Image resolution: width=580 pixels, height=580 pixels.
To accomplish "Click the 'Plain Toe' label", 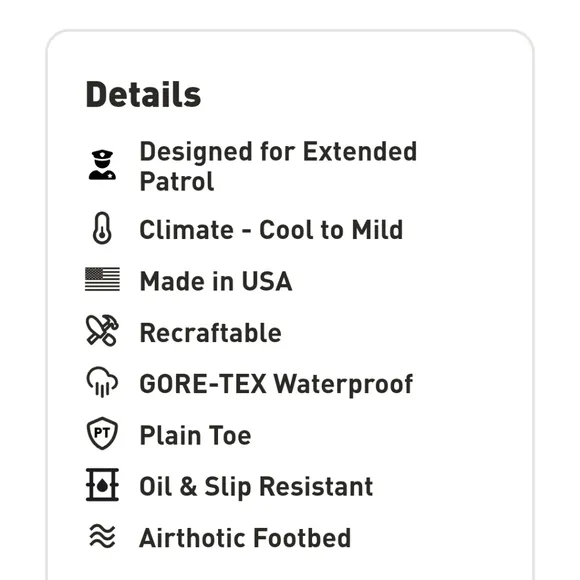I will pos(195,435).
